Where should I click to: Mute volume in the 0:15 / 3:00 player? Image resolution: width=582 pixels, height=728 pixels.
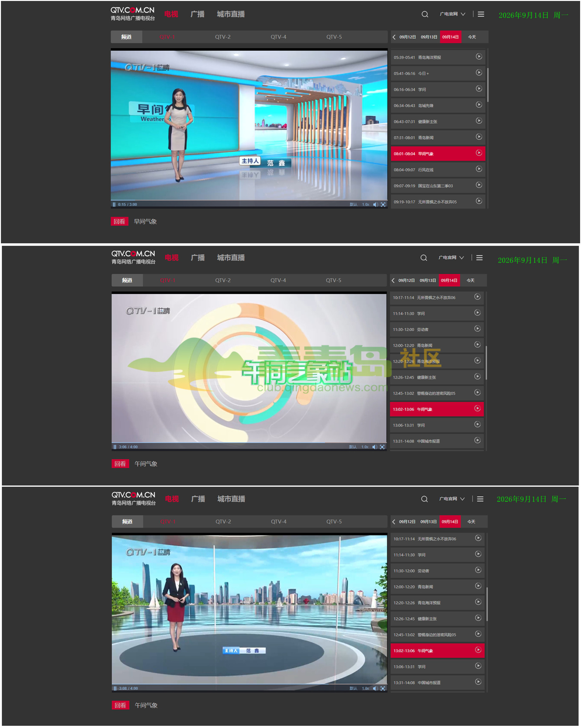(375, 205)
